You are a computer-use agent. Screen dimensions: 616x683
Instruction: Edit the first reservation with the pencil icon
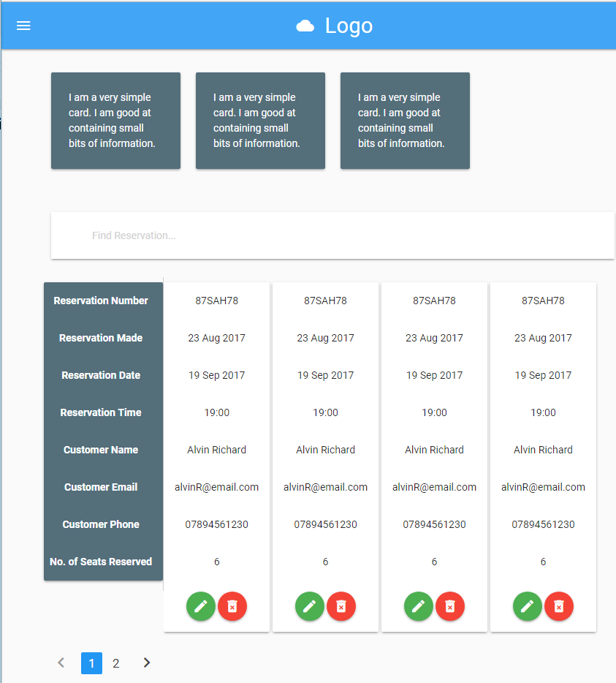pyautogui.click(x=201, y=606)
